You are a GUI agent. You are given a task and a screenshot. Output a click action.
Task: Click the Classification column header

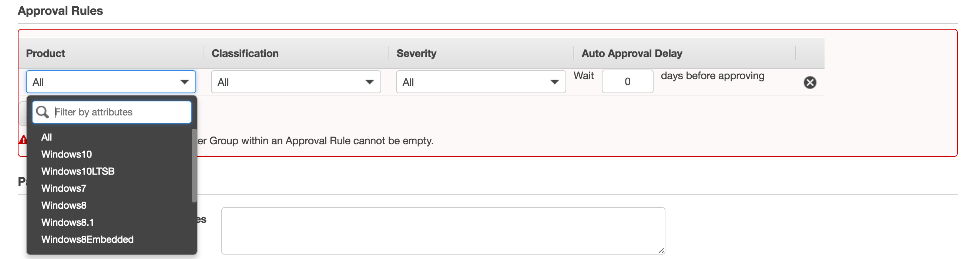coord(245,53)
